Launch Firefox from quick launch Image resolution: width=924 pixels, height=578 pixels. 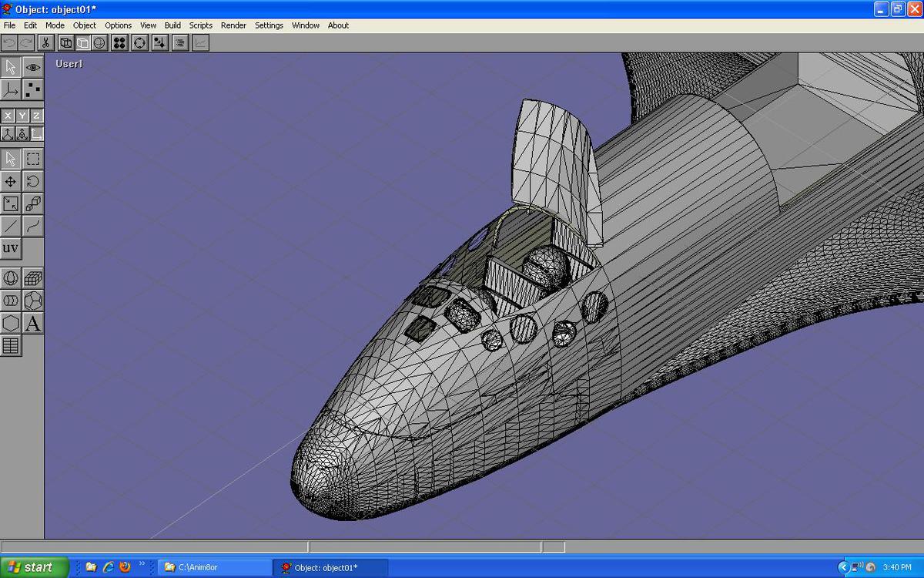(x=125, y=567)
